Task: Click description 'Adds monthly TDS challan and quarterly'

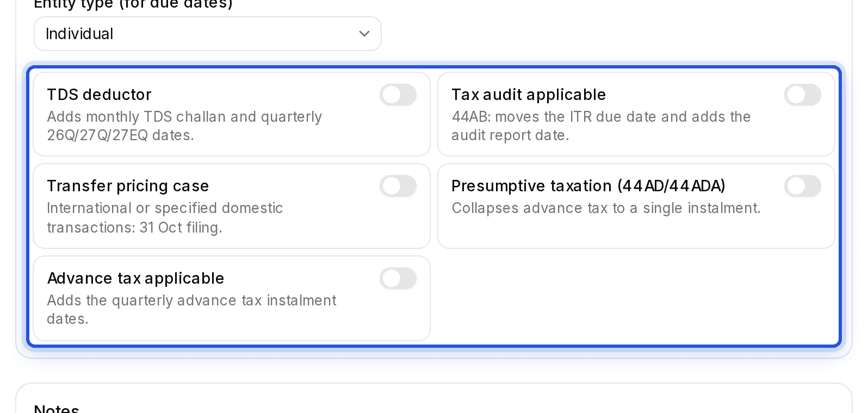Action: (184, 117)
